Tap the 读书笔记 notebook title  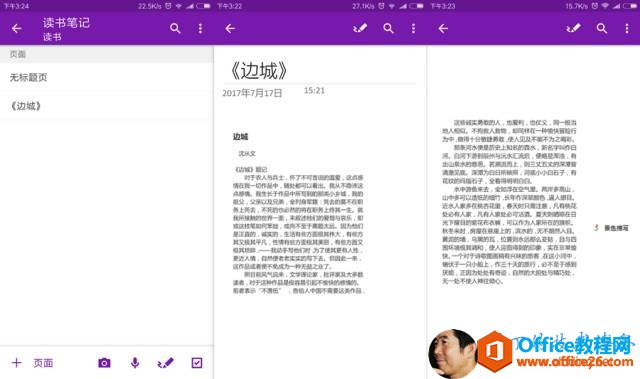tap(66, 23)
